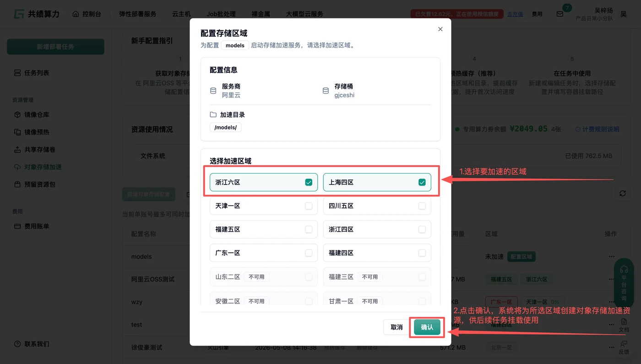The height and width of the screenshot is (364, 641).
Task: Open the Job批处理 nav item
Action: [x=221, y=14]
